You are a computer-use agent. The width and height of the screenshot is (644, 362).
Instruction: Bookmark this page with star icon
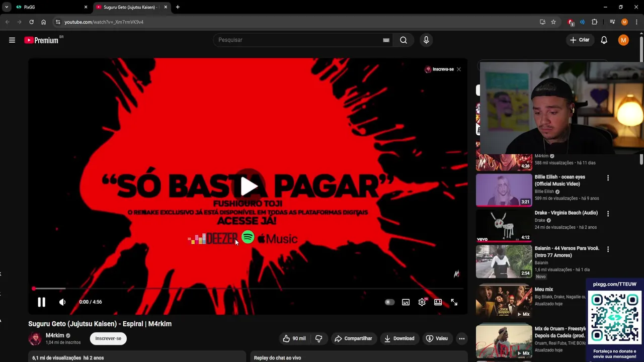pos(553,22)
